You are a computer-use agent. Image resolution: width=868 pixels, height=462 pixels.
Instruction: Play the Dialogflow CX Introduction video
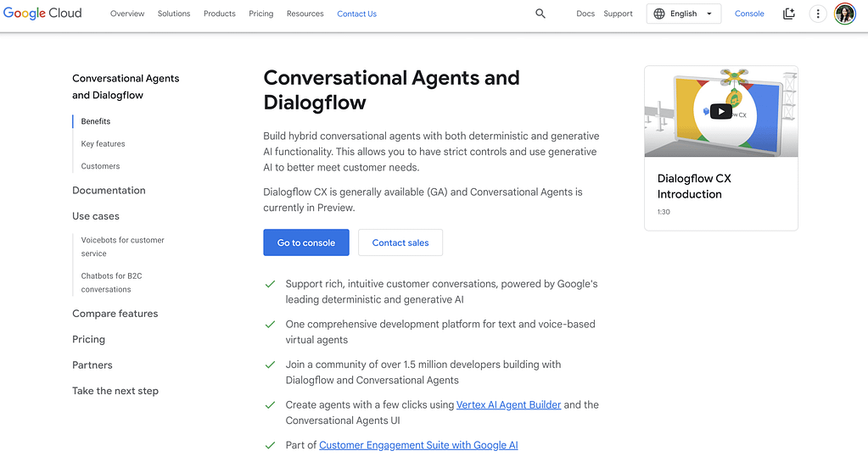click(720, 111)
